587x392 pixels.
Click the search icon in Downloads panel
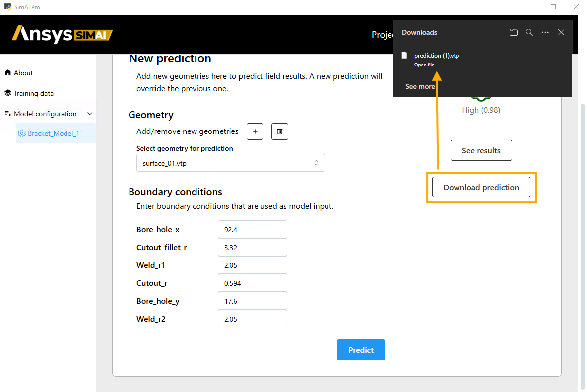coord(529,32)
